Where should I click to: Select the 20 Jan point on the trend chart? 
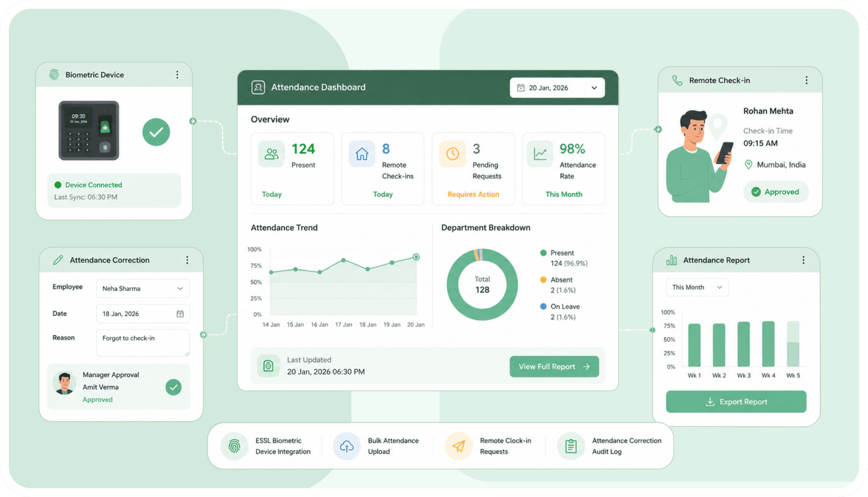click(416, 257)
